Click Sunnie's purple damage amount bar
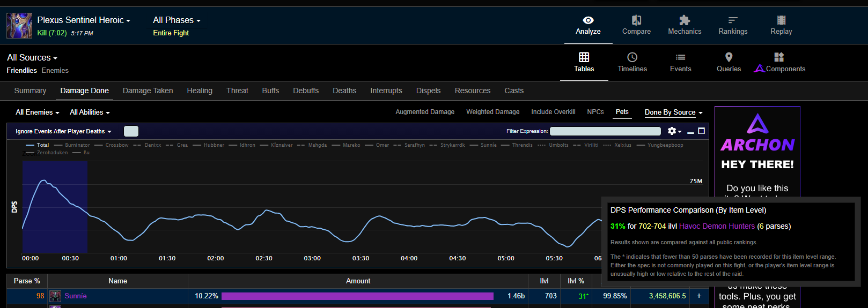Screen dimensions: 868x308 [357, 296]
